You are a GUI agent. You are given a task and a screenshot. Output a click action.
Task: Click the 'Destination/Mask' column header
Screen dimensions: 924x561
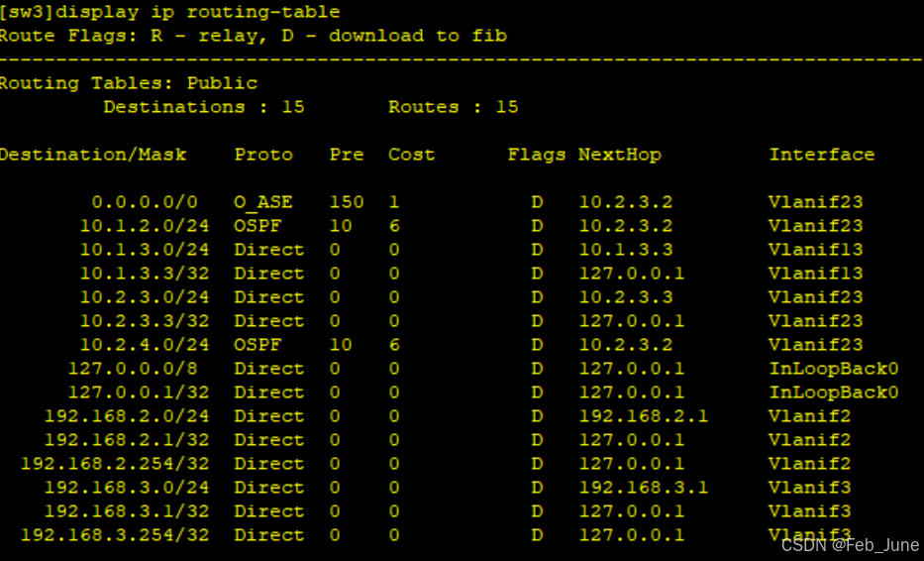click(93, 155)
